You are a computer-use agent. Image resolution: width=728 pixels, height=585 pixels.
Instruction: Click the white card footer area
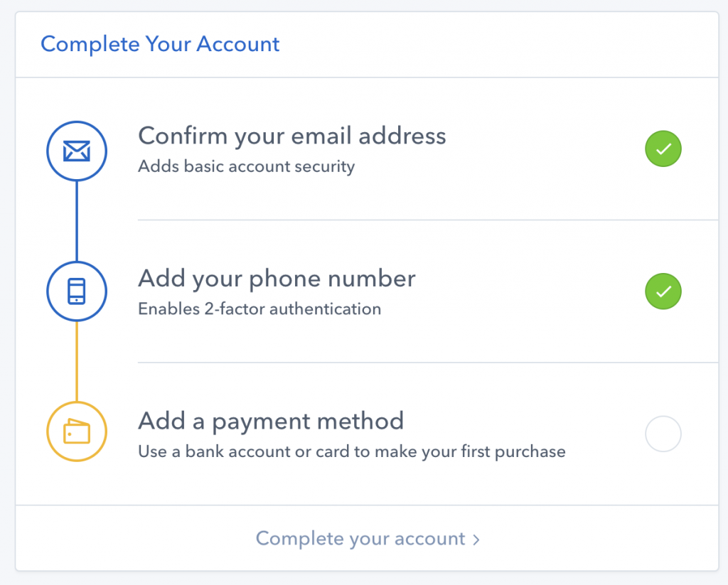(x=367, y=538)
